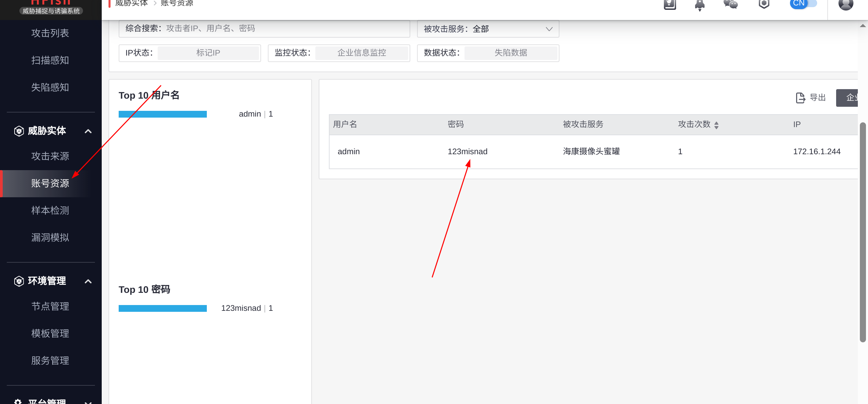The height and width of the screenshot is (404, 868).
Task: Click the 威胁实体 shield icon in sidebar
Action: pos(19,131)
